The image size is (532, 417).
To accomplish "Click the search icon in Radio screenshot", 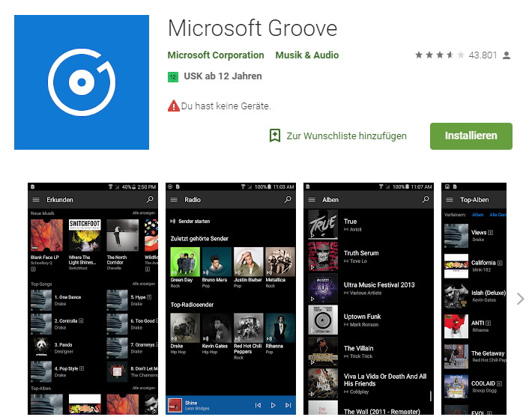I will tap(288, 199).
